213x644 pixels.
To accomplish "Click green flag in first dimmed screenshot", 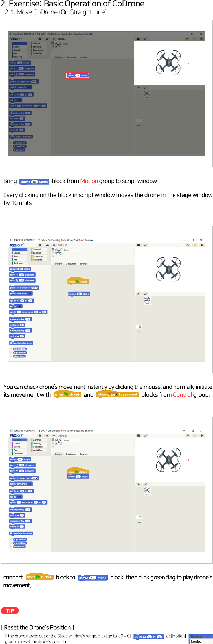I will pos(187,39).
